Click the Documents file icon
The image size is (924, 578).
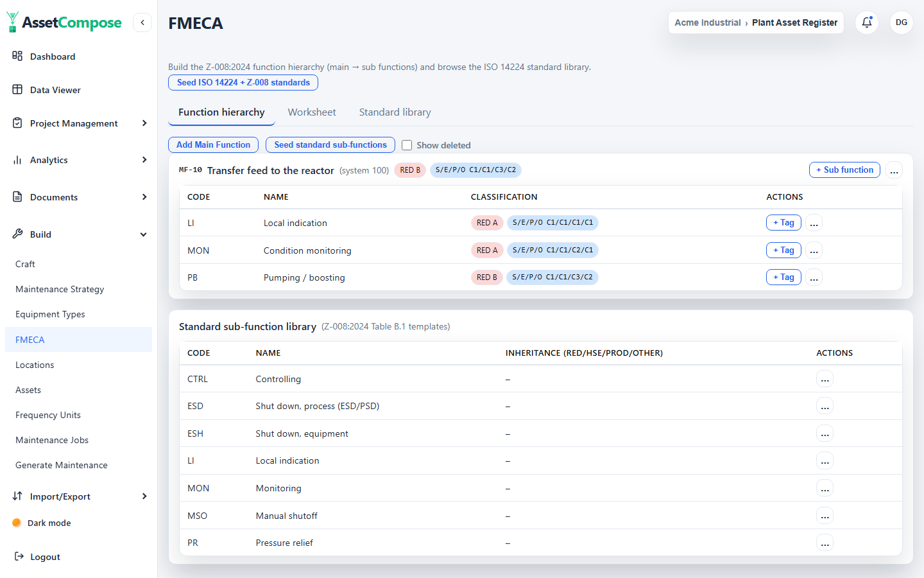point(17,197)
